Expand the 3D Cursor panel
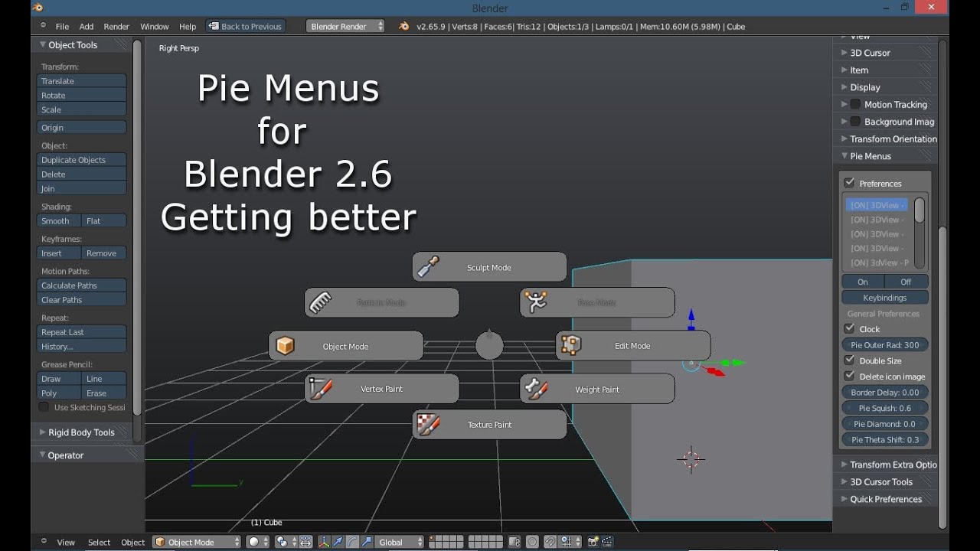The width and height of the screenshot is (980, 551). tap(870, 53)
